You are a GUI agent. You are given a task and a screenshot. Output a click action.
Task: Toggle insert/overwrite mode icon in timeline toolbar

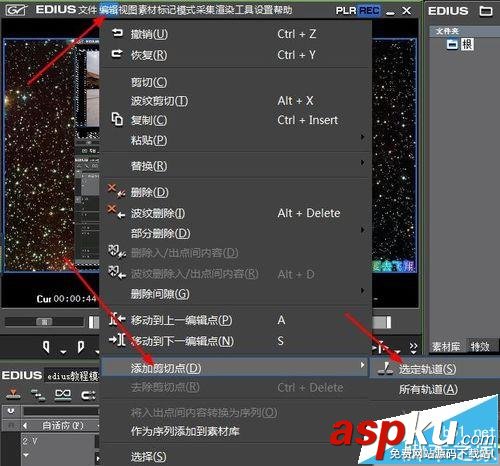tap(13, 395)
